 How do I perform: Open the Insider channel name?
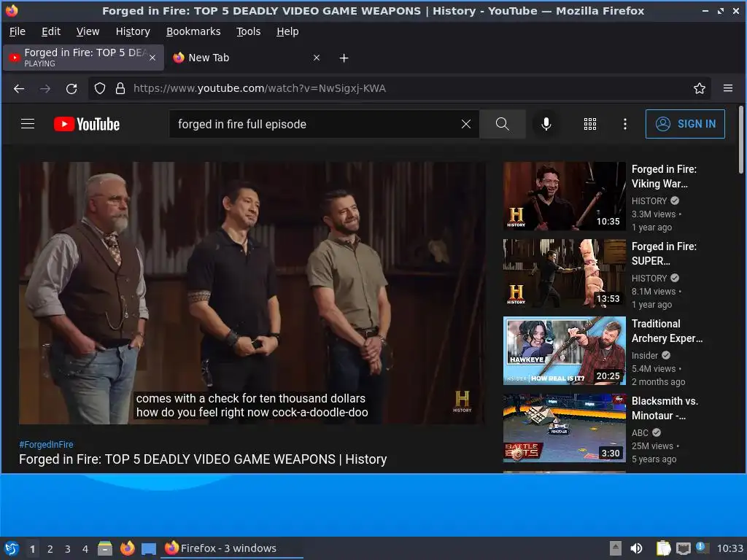645,355
